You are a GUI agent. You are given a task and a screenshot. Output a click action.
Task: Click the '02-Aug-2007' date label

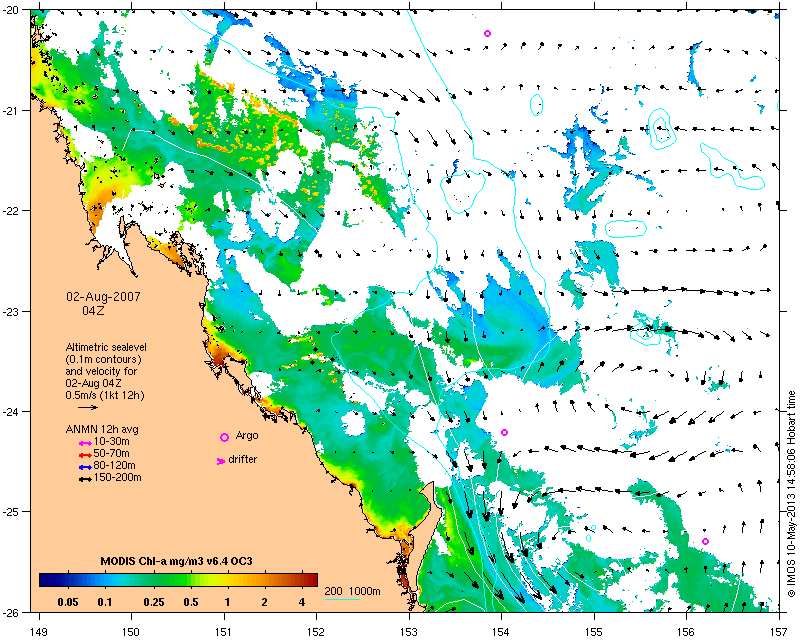pyautogui.click(x=104, y=297)
